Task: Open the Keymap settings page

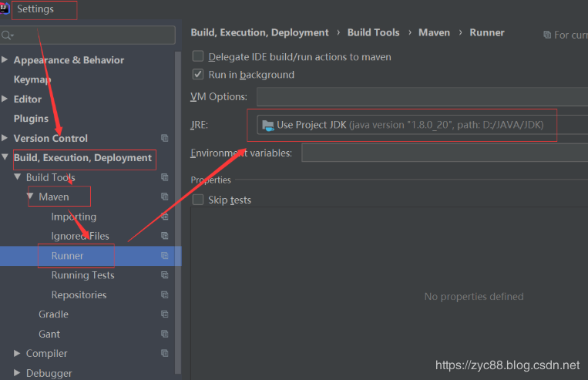Action: pyautogui.click(x=32, y=79)
